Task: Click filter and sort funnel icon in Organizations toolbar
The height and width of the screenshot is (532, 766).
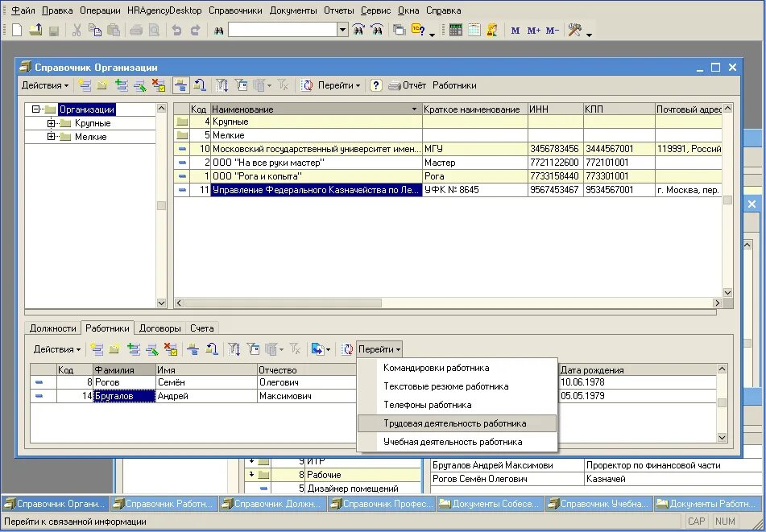Action: 222,85
